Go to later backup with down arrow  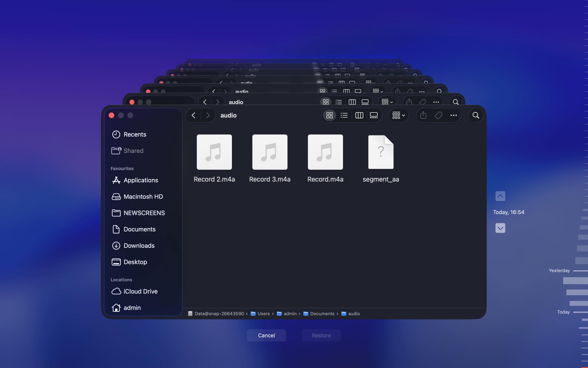click(x=500, y=228)
